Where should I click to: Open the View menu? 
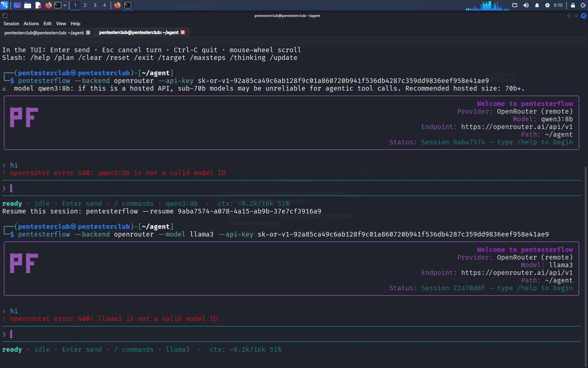click(61, 24)
